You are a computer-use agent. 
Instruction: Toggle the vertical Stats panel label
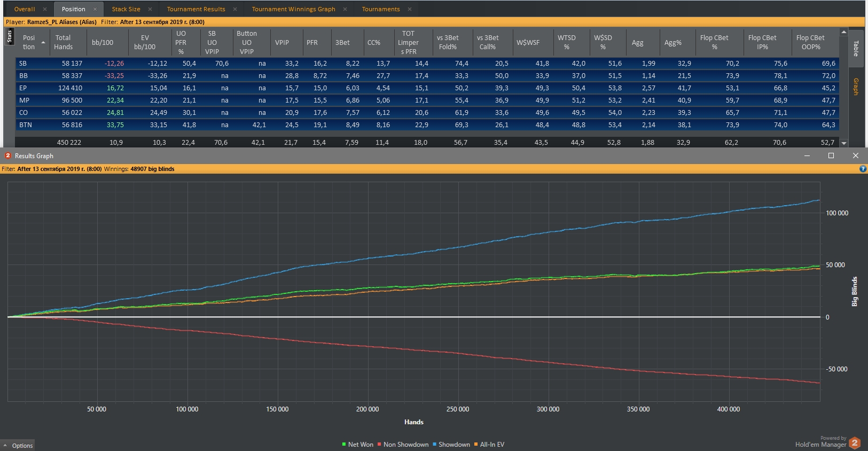tap(10, 36)
